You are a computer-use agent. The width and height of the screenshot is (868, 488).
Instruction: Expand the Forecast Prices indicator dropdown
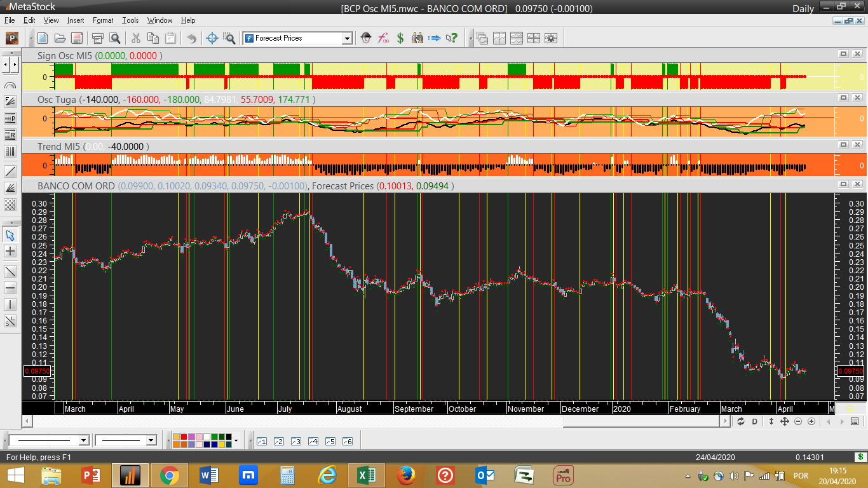(347, 38)
